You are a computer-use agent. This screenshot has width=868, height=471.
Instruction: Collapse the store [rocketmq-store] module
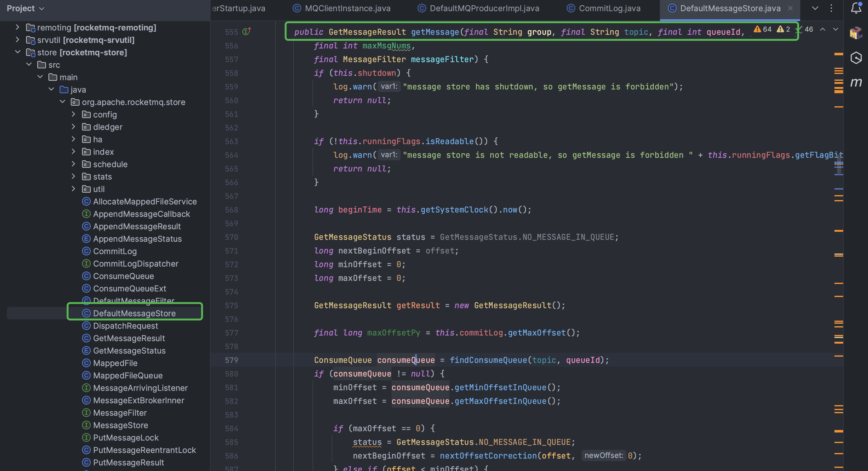[x=18, y=52]
